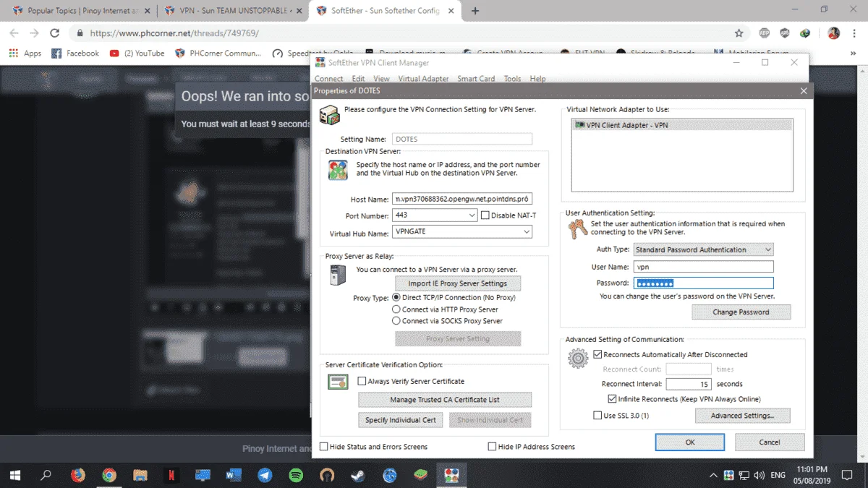Open Word from the taskbar
Image resolution: width=868 pixels, height=488 pixels.
234,475
